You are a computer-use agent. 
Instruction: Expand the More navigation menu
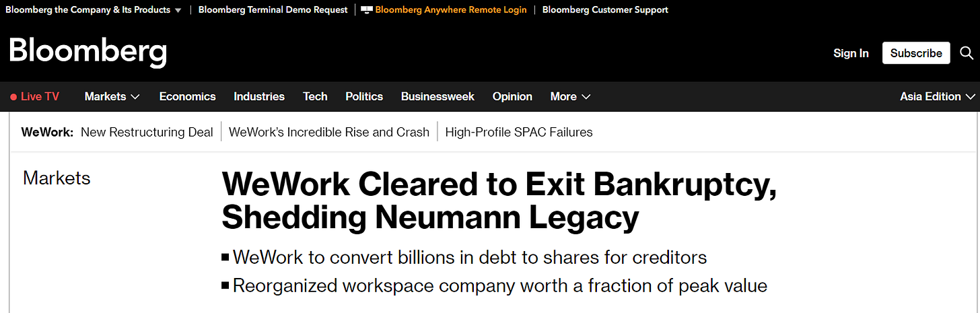click(570, 96)
